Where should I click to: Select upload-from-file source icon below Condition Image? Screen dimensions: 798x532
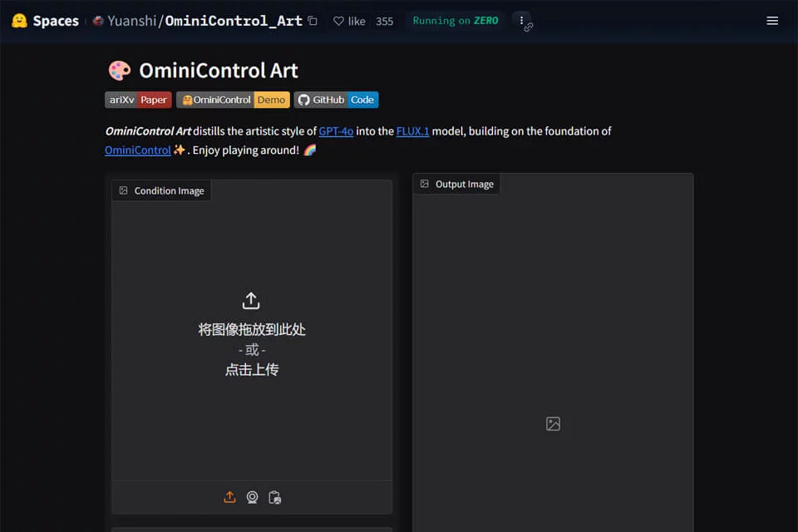point(229,497)
